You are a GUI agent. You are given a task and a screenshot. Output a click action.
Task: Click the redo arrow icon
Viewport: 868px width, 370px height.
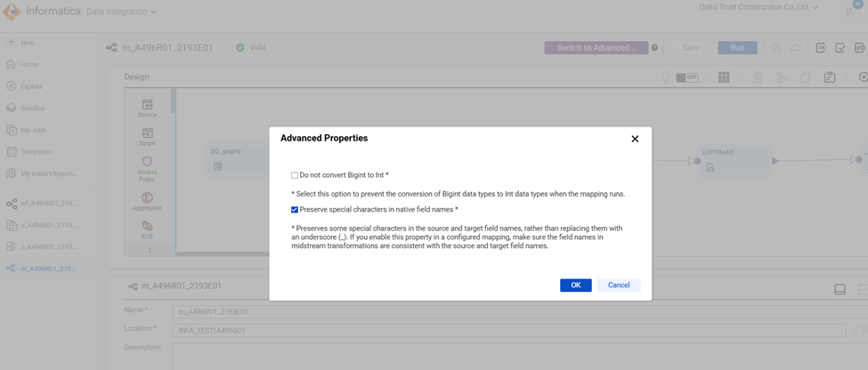point(795,48)
